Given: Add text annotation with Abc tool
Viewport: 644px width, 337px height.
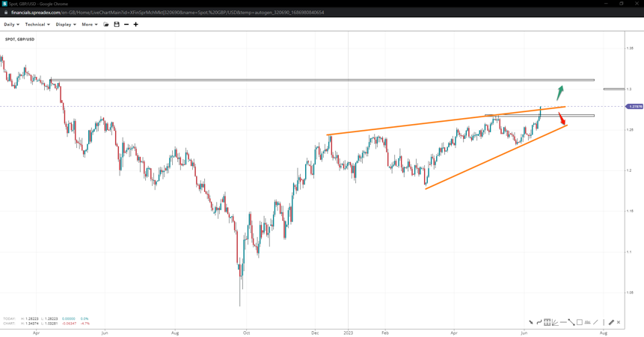Looking at the screenshot, I should click(x=587, y=322).
